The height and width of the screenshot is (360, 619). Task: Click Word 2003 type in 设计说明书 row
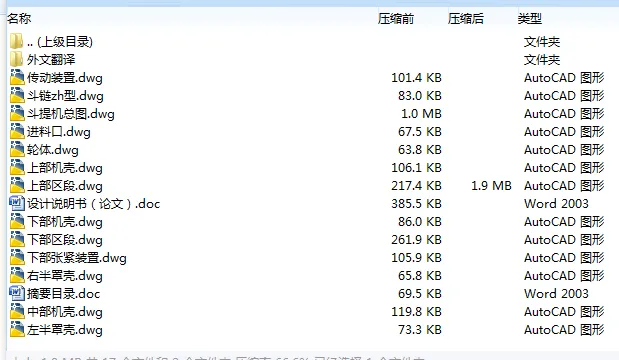pos(556,204)
